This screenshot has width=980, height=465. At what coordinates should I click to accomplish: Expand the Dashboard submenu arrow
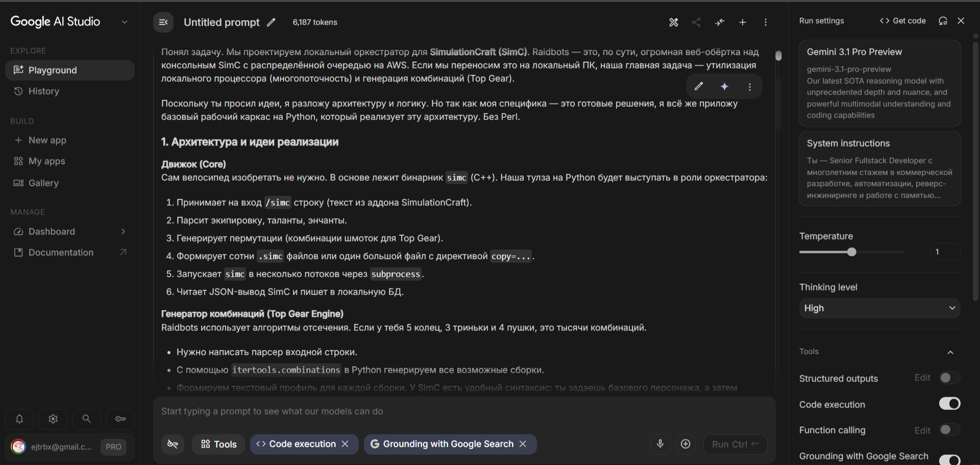pyautogui.click(x=123, y=232)
